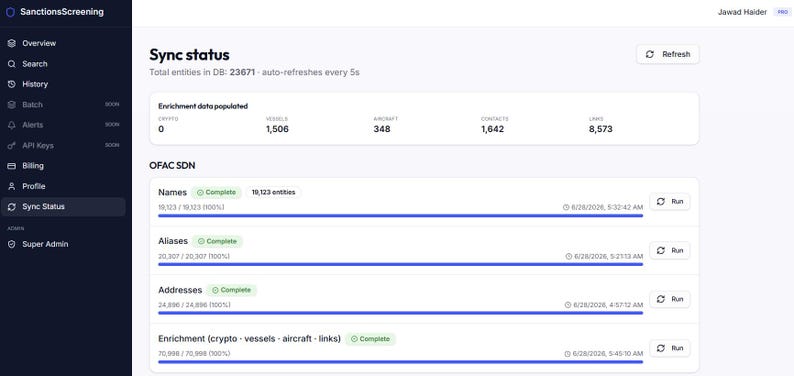Click the Jawad Haider user name
Viewport: 794px width, 376px height.
[742, 12]
